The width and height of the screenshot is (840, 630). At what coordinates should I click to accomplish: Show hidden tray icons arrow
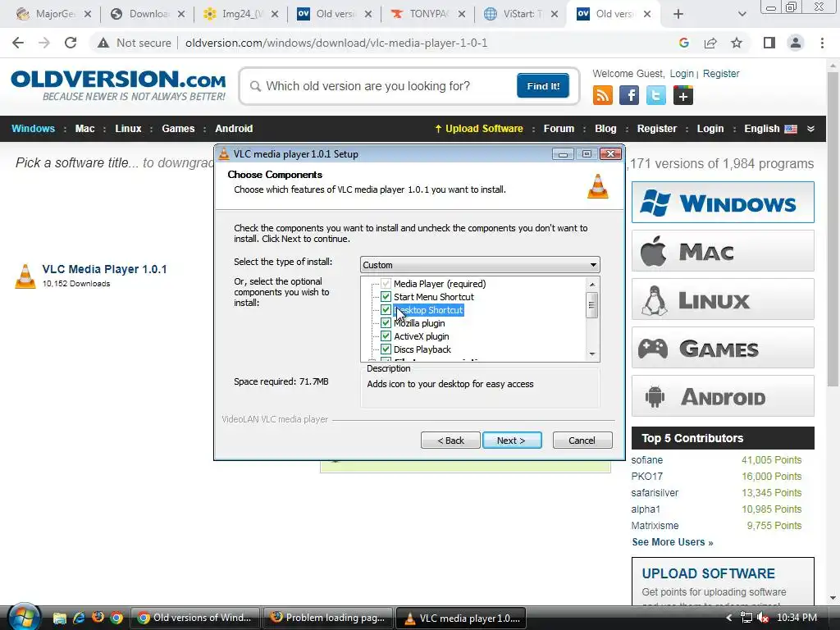(728, 618)
